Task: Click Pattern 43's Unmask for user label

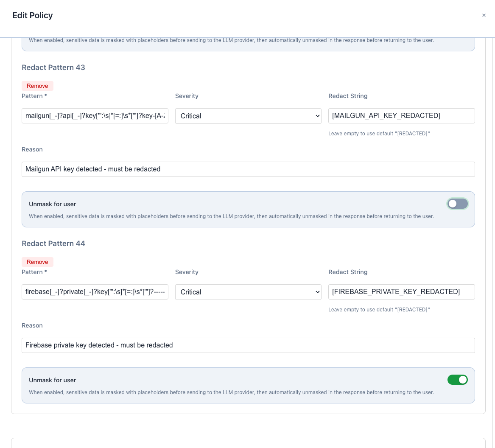Action: click(53, 204)
